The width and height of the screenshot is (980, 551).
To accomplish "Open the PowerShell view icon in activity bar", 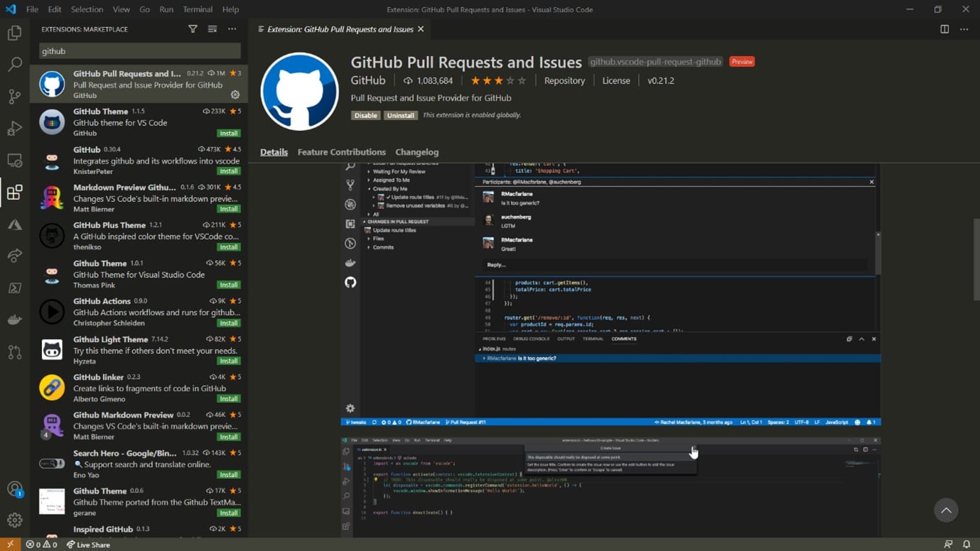I will pyautogui.click(x=14, y=288).
